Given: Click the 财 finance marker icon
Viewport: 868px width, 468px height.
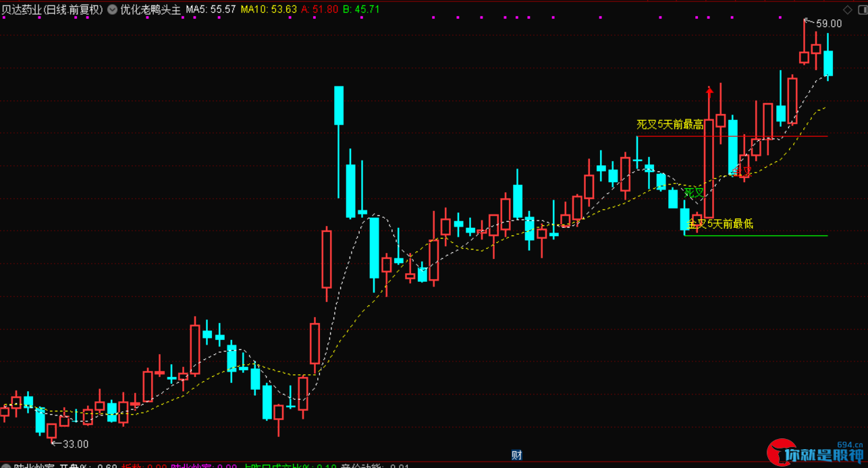Looking at the screenshot, I should (x=516, y=456).
